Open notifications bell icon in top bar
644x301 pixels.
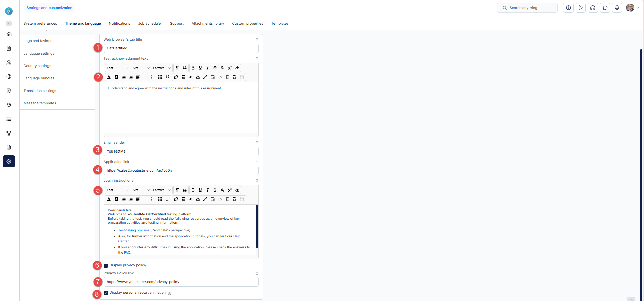click(617, 8)
